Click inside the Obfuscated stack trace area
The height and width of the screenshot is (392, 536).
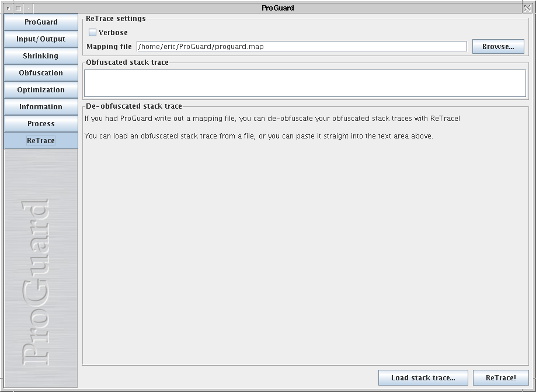[305, 83]
